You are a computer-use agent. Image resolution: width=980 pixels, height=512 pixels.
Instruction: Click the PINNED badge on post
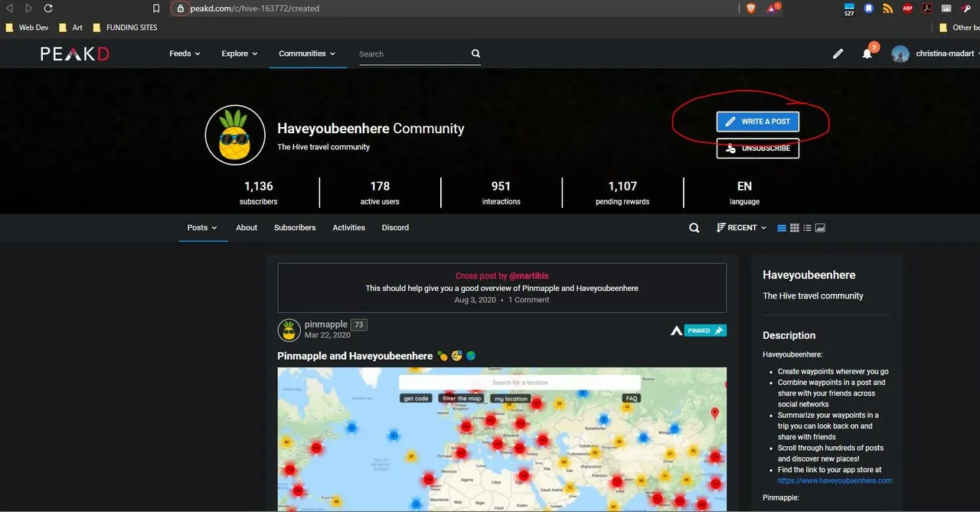(x=705, y=331)
